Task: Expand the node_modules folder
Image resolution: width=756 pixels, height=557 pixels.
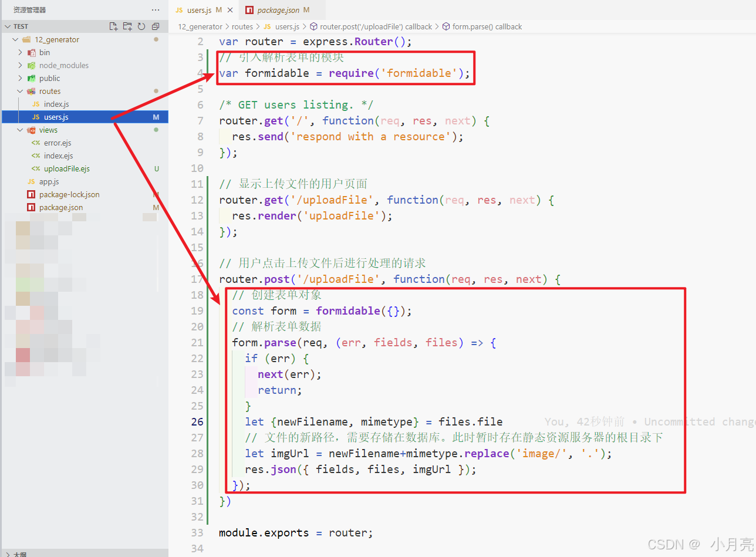Action: (20, 65)
